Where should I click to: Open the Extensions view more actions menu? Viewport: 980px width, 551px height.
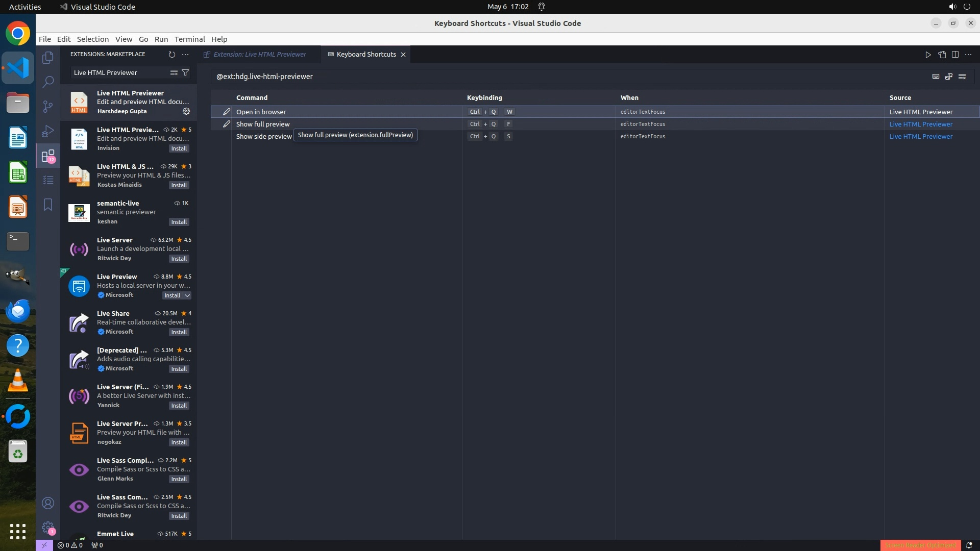click(185, 54)
